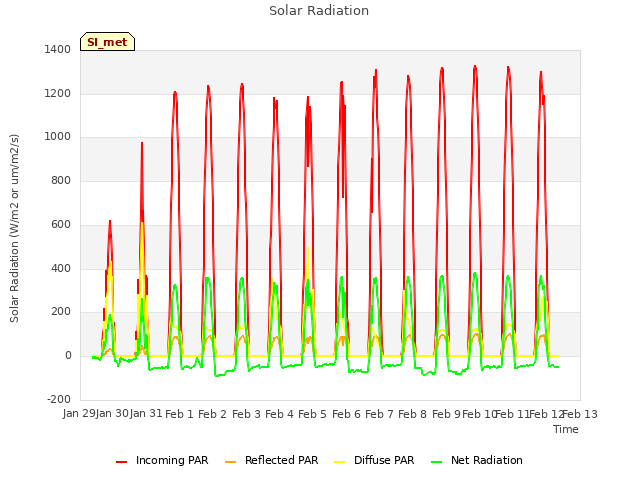Viewport: 640px width, 480px height.
Task: Click the Feb 1 x-axis tick label
Action: pyautogui.click(x=179, y=414)
